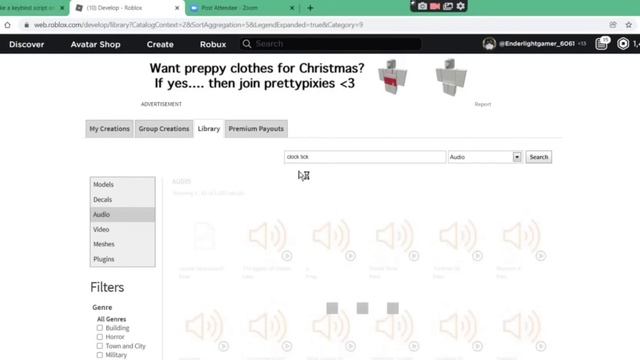Play the third audio in the first row
Image resolution: width=640 pixels, height=360 pixels.
coord(350,256)
